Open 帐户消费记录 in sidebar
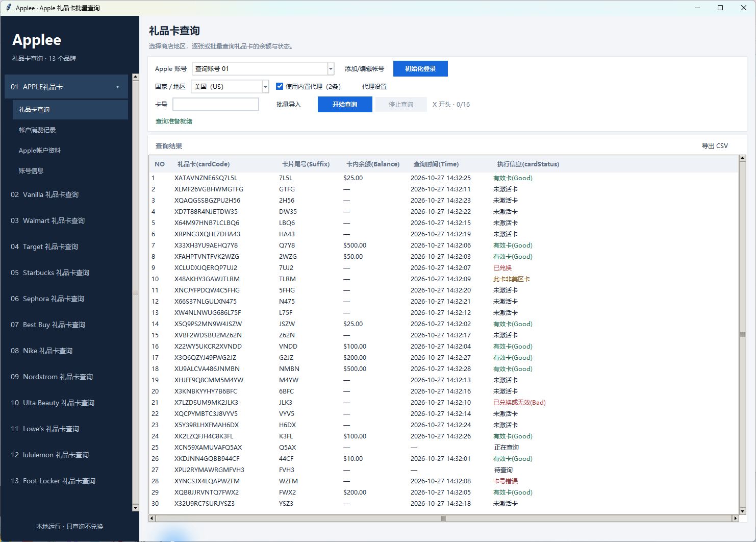Viewport: 756px width, 542px height. (x=37, y=130)
